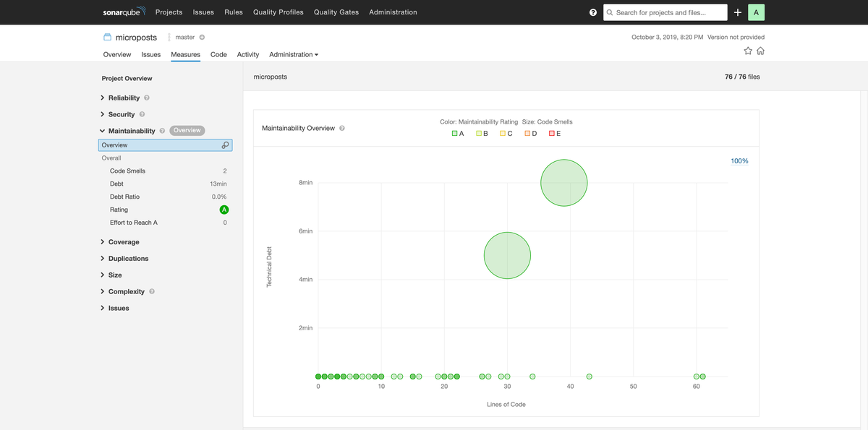Click the search magnifier icon in header
This screenshot has width=868, height=430.
pyautogui.click(x=610, y=12)
